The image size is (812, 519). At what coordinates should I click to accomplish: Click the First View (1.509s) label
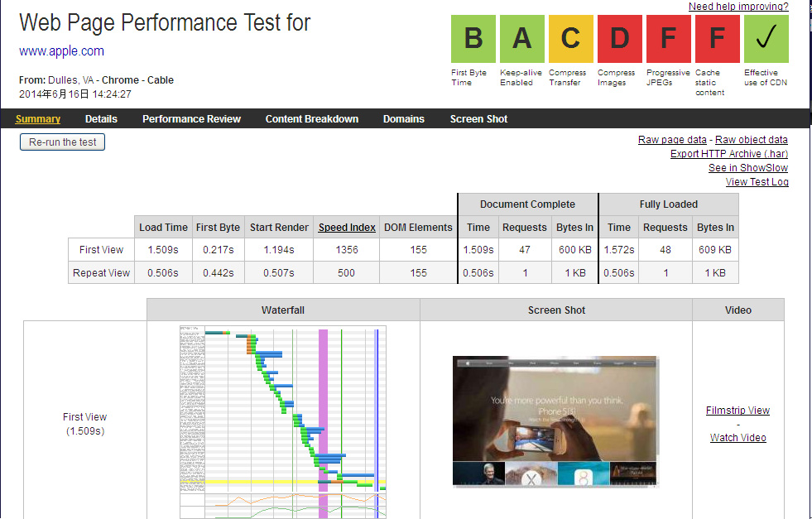tap(84, 424)
